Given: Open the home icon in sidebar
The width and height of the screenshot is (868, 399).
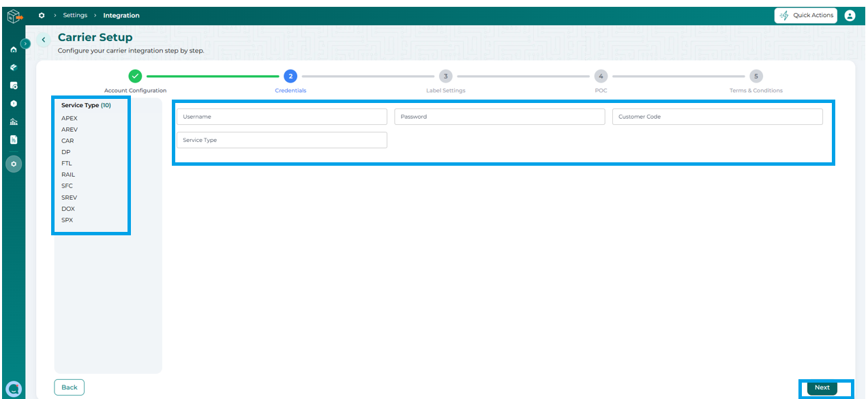Looking at the screenshot, I should (x=14, y=50).
